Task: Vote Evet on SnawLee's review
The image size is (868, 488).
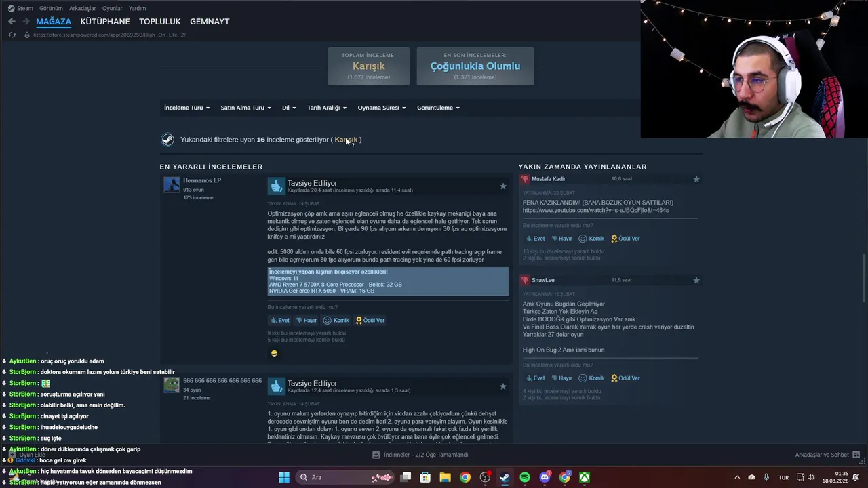Action: pyautogui.click(x=536, y=378)
